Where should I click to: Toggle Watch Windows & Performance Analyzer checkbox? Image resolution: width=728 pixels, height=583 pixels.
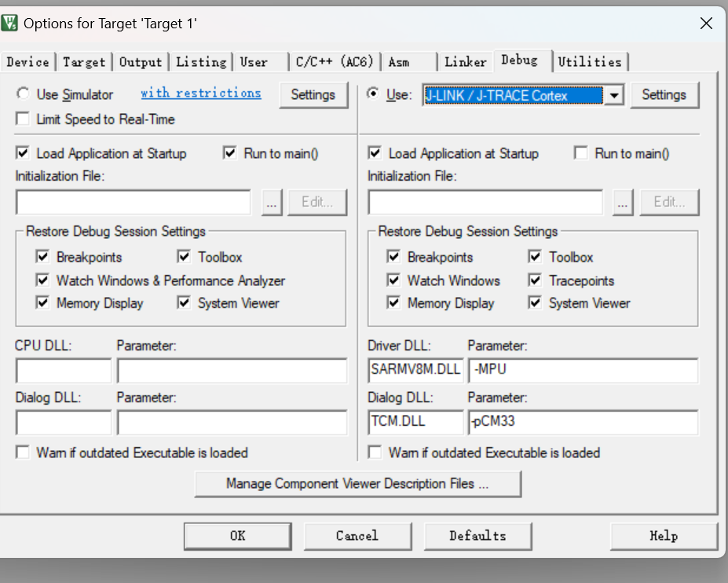pyautogui.click(x=42, y=280)
